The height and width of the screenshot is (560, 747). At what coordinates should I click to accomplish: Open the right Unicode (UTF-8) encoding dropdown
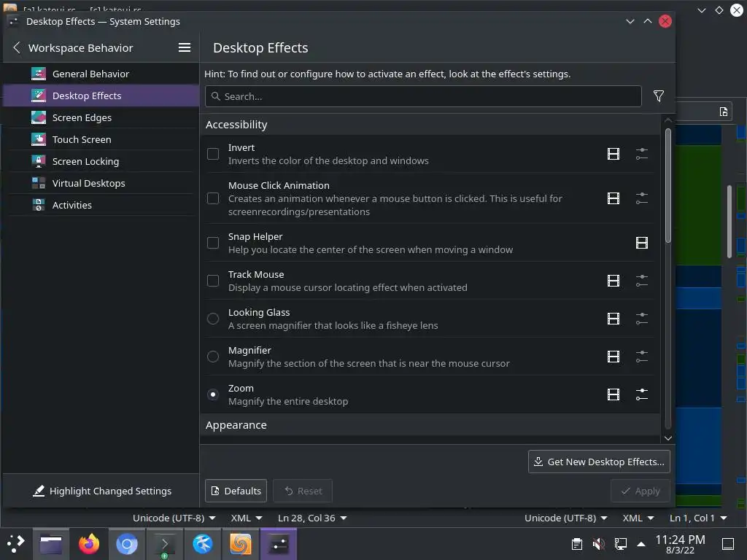pos(565,518)
